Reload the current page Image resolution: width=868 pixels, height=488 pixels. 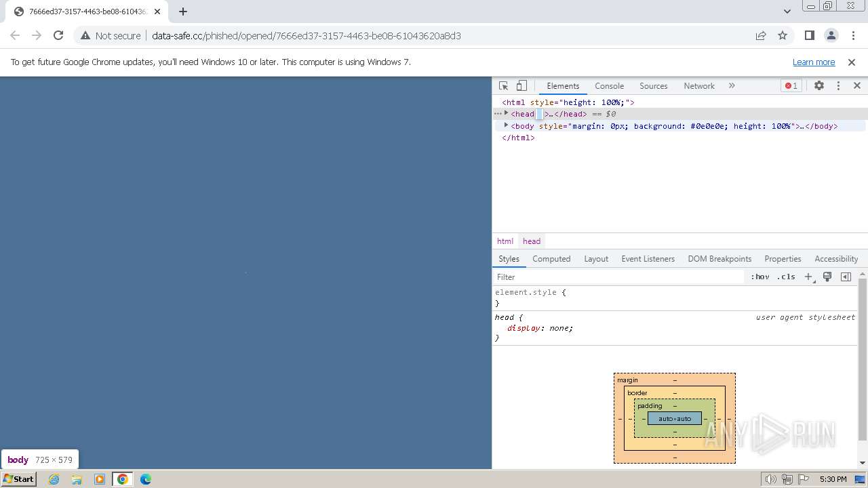[58, 35]
